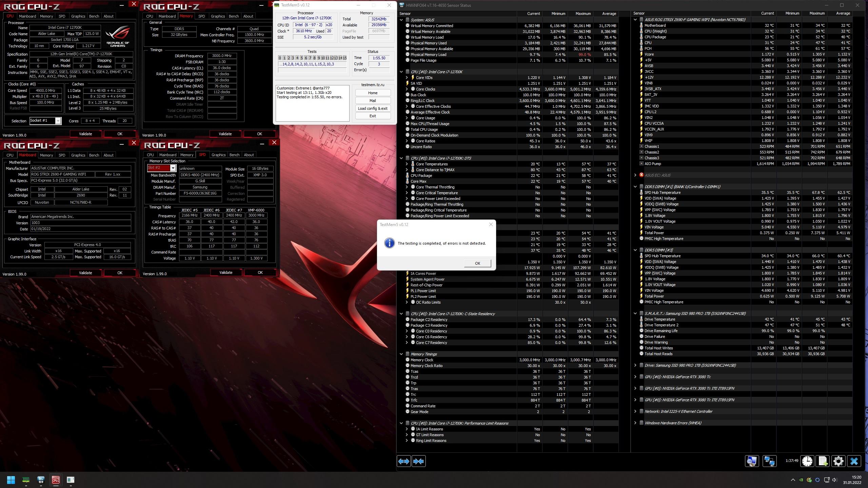Open HWiNFO system summary monitor icon

click(x=752, y=461)
